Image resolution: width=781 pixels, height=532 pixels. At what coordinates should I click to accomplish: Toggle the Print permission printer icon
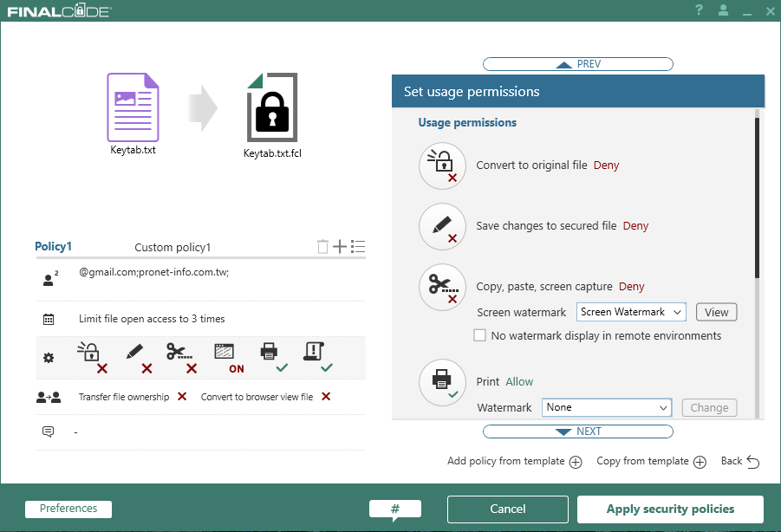click(442, 382)
